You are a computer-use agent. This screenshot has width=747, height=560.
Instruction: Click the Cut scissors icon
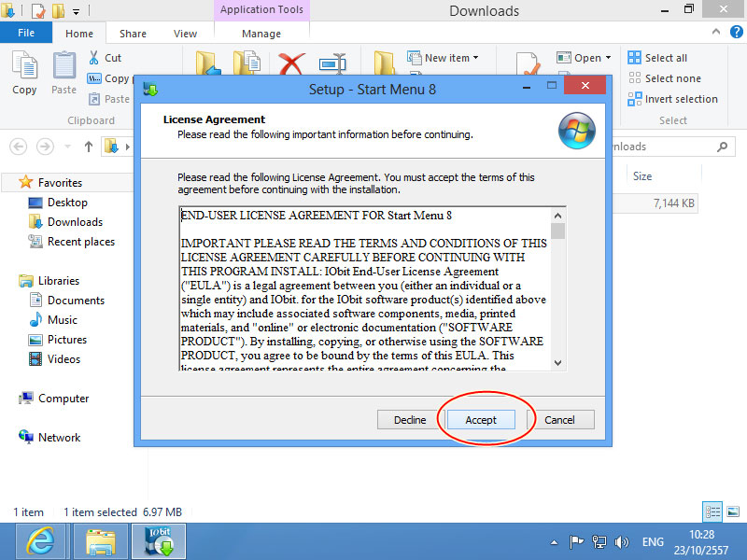click(94, 58)
